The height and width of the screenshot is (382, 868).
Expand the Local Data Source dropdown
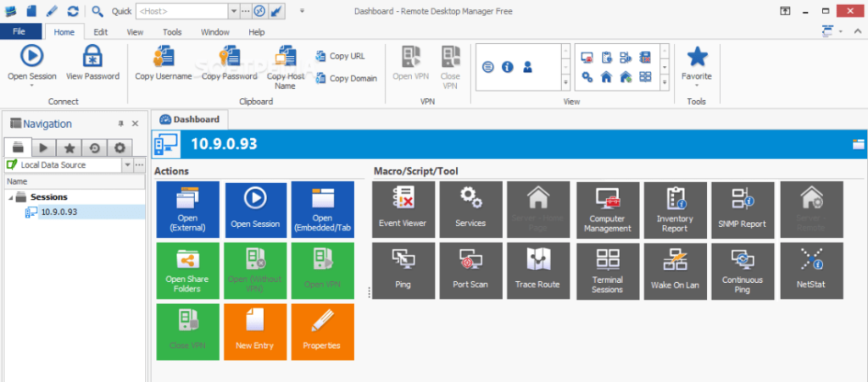click(x=127, y=164)
